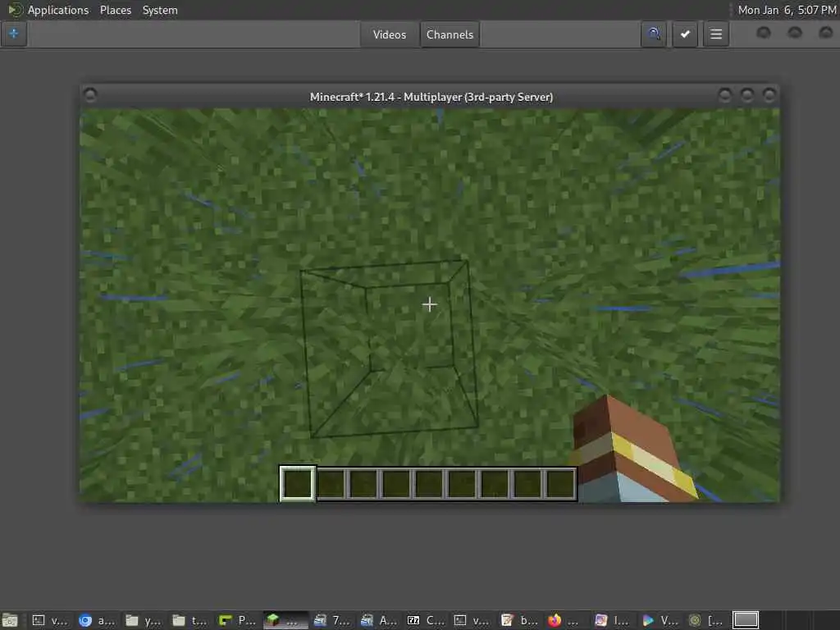Image resolution: width=840 pixels, height=630 pixels.
Task: Open the bracket-labeled last taskbar item
Action: pos(706,620)
